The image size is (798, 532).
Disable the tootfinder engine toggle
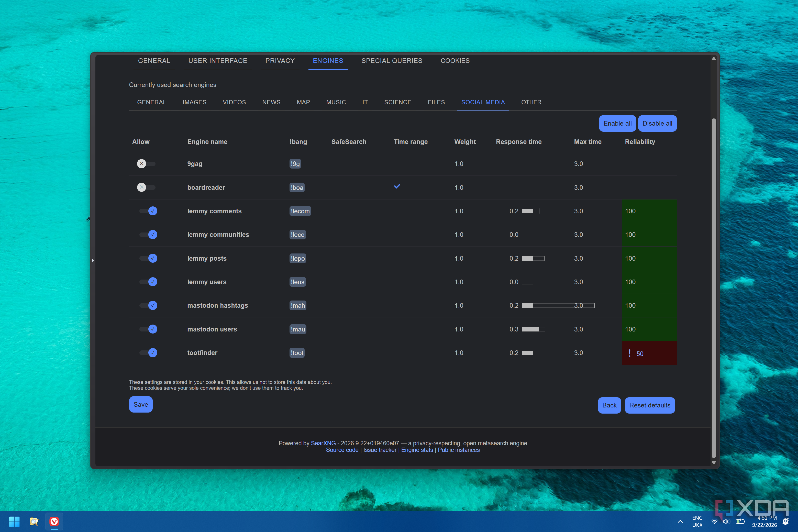pos(148,353)
